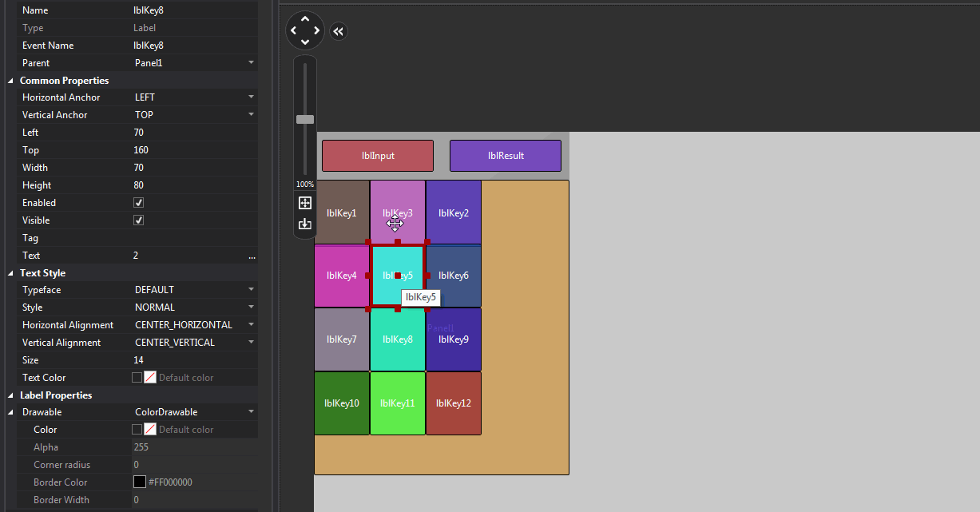980x512 pixels.
Task: Click the Drawable Color swatch
Action: pos(150,430)
